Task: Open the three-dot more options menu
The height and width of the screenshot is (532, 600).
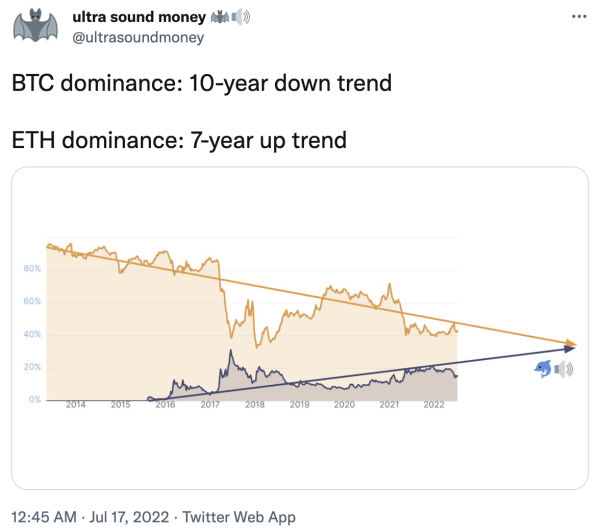Action: (x=579, y=16)
